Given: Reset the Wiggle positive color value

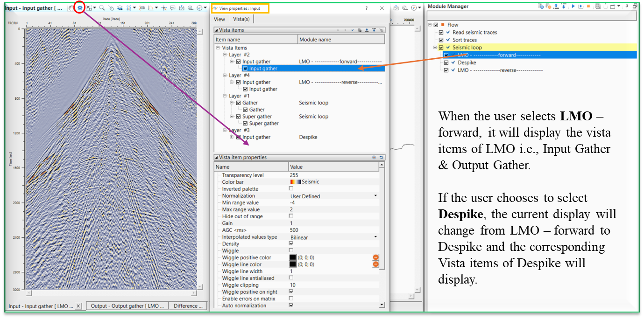Looking at the screenshot, I should pos(375,257).
